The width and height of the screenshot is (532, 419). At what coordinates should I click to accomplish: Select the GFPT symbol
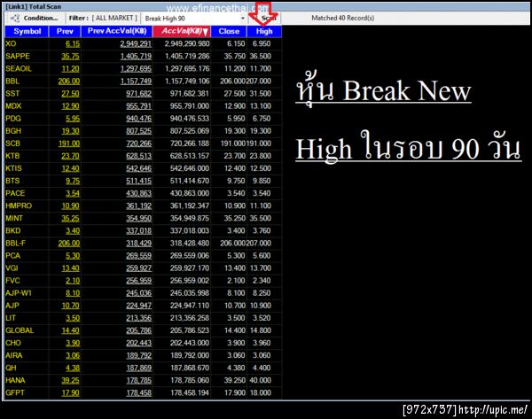[x=15, y=393]
